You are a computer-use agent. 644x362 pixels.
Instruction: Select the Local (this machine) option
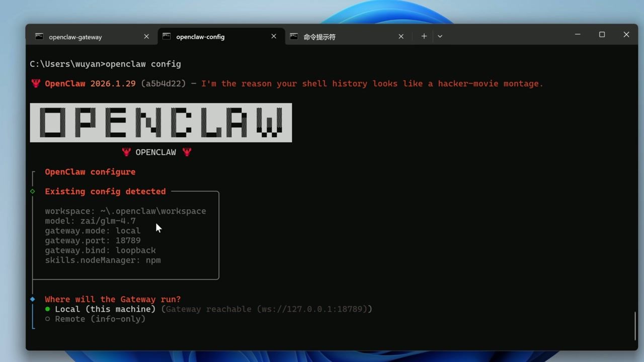point(106,309)
